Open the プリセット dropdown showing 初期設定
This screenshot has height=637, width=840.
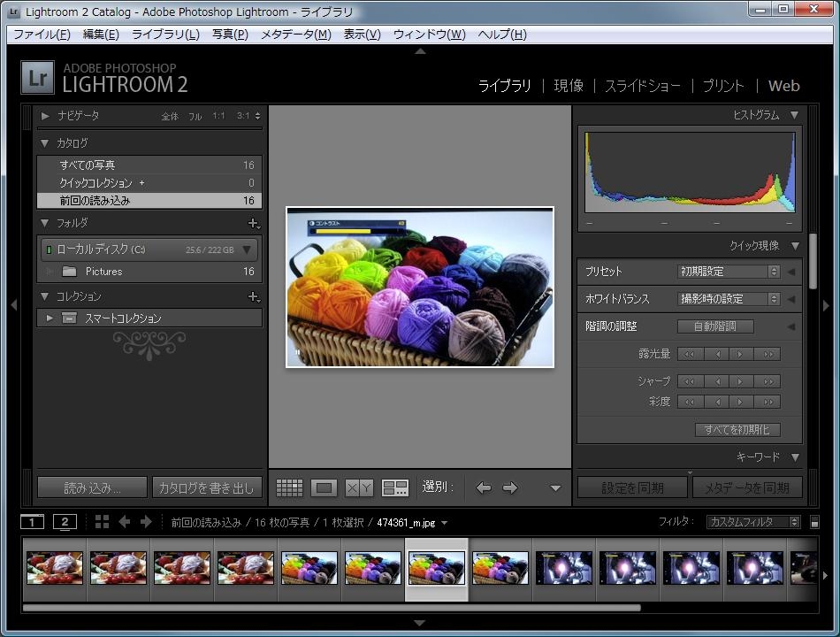(729, 272)
